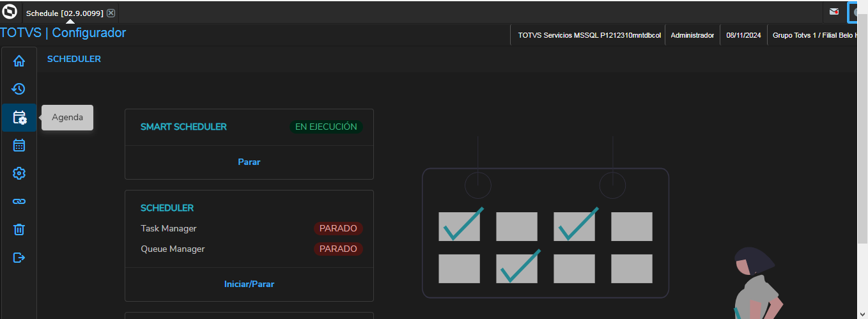Open the calendar grid icon in the sidebar
Screen dimensions: 868x319
pyautogui.click(x=19, y=145)
